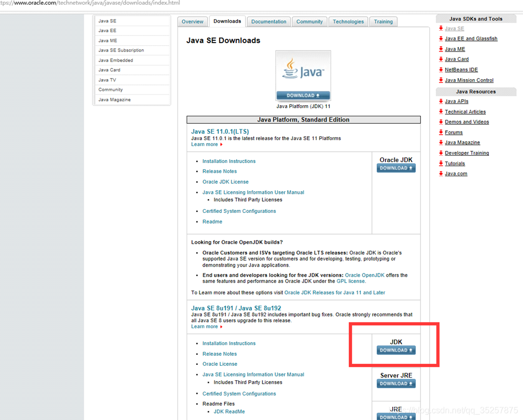Open Release Notes for Java SE 11
Viewport: 523px width, 420px height.
pyautogui.click(x=220, y=172)
